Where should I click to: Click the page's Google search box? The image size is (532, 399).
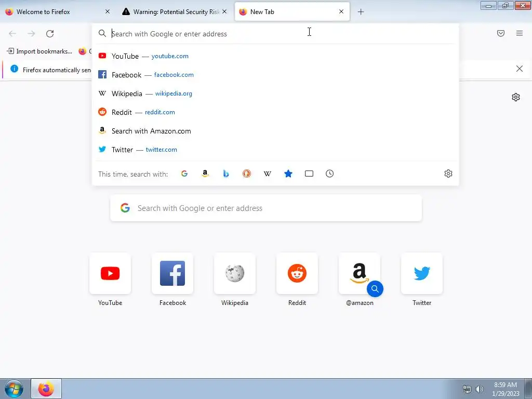266,208
